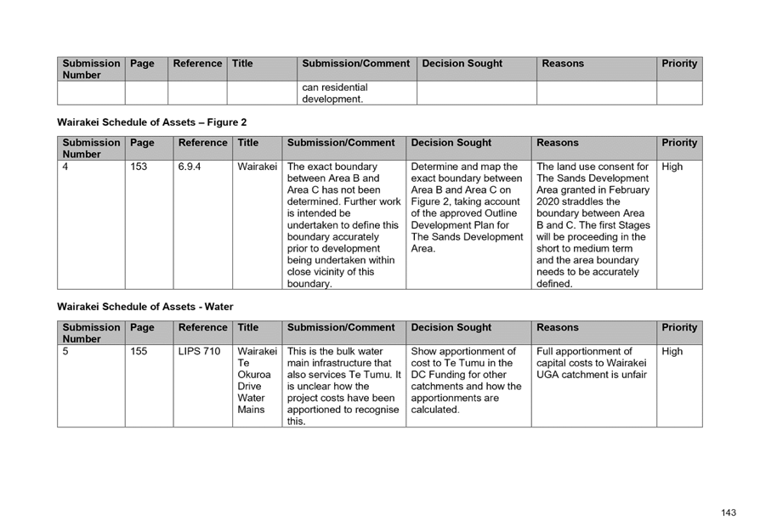760x532 pixels.
Task: Click the High priority cell in submission 5 row
Action: [679, 386]
